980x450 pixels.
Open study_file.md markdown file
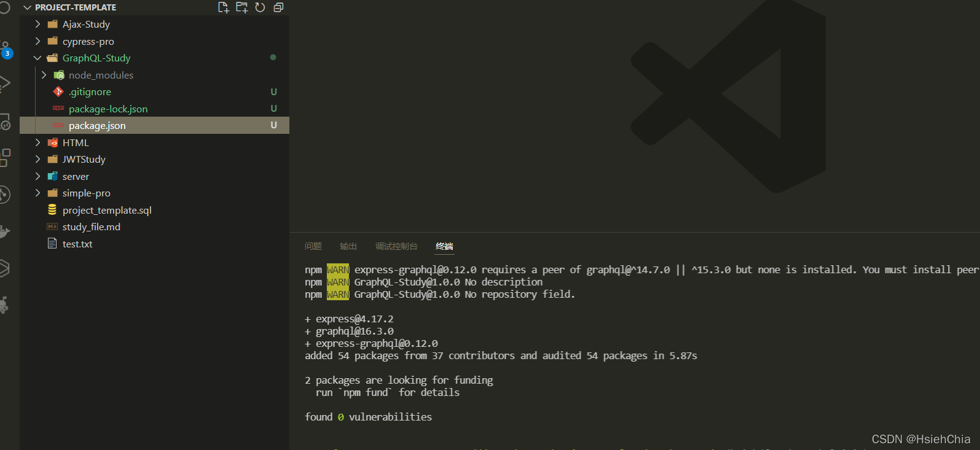point(92,227)
